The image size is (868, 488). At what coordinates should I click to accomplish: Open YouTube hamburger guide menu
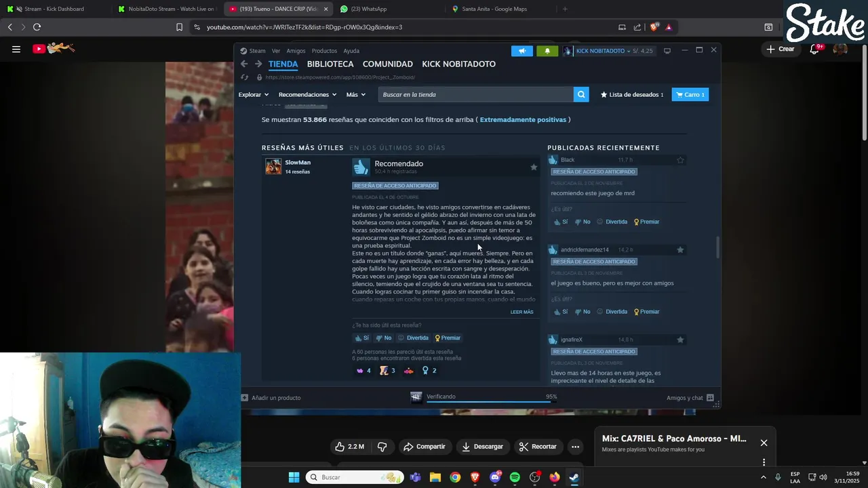[16, 49]
